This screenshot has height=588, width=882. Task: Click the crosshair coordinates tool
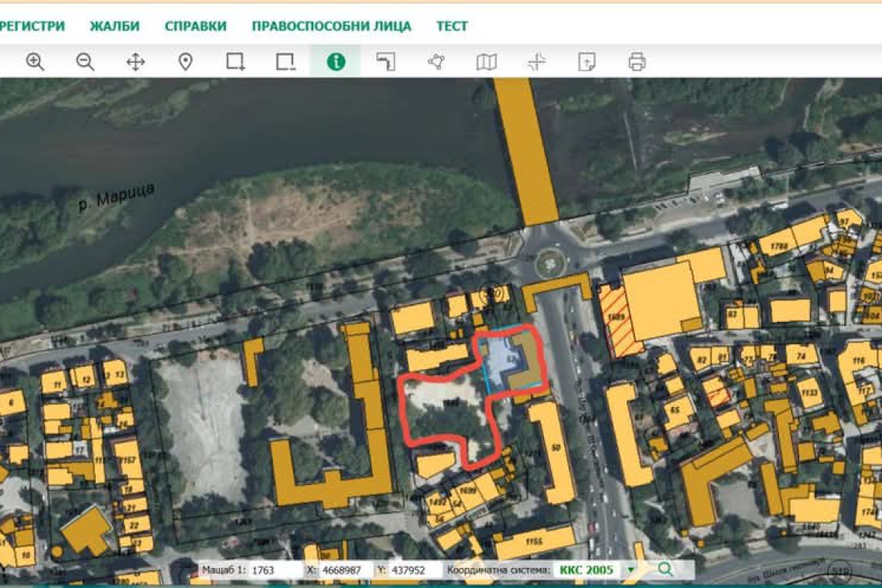(x=536, y=62)
